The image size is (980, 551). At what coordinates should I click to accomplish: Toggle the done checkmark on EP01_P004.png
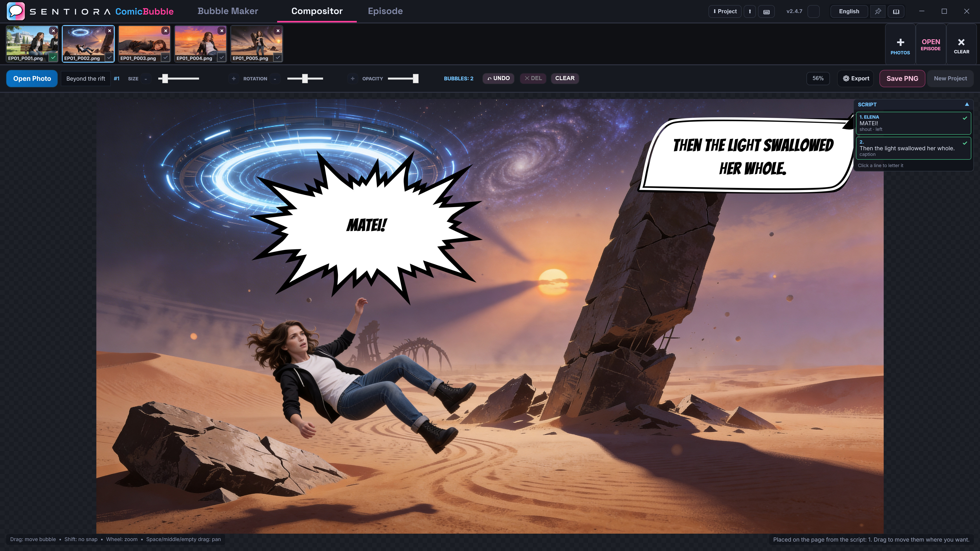click(x=222, y=57)
